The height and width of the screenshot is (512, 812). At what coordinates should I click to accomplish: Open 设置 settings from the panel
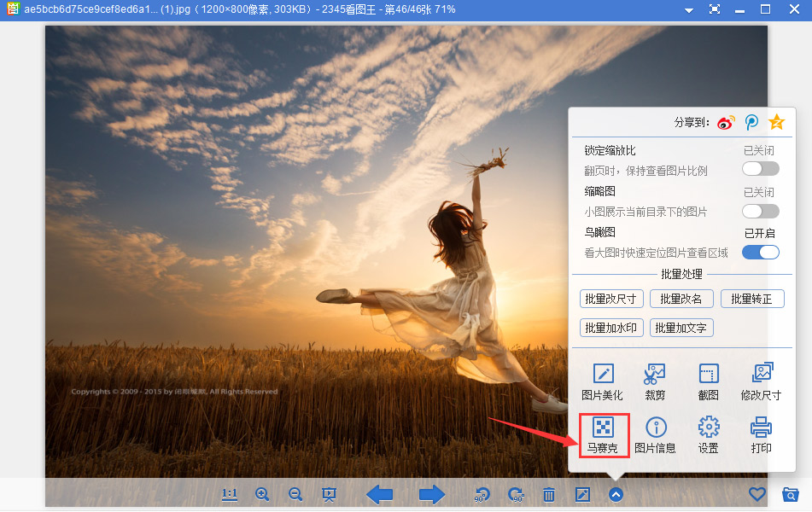(708, 434)
